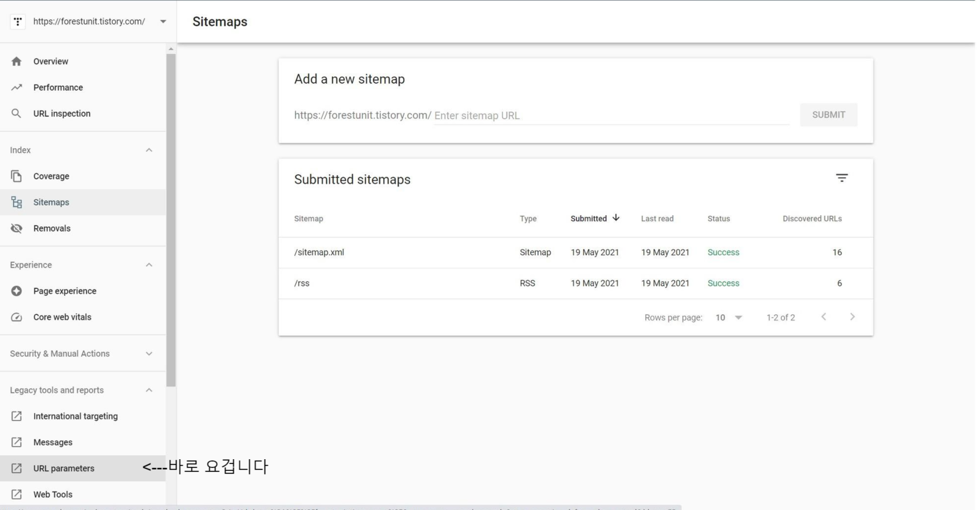Click Success status in /sitemap.xml row
This screenshot has height=510, width=980.
click(x=723, y=253)
